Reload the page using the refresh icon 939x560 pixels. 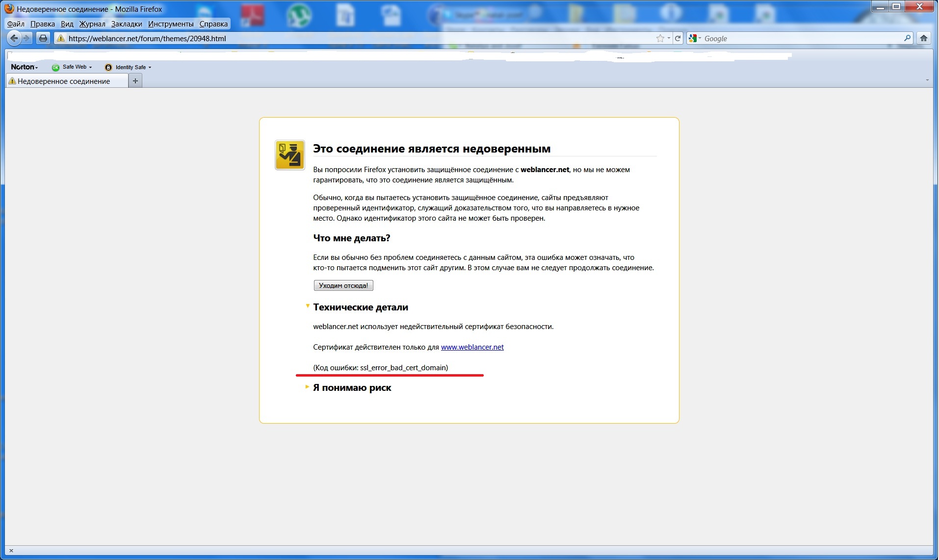click(678, 38)
